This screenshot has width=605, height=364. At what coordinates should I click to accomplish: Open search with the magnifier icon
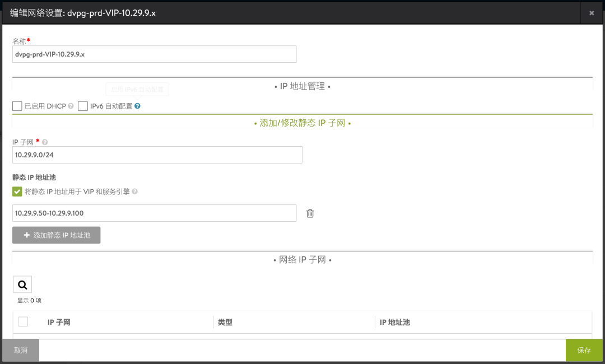tap(22, 284)
